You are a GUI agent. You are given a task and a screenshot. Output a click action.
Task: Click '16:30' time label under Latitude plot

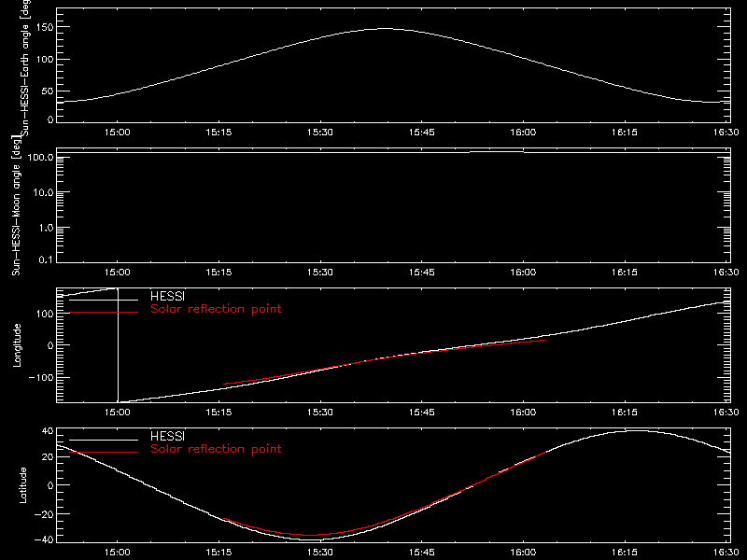click(726, 553)
